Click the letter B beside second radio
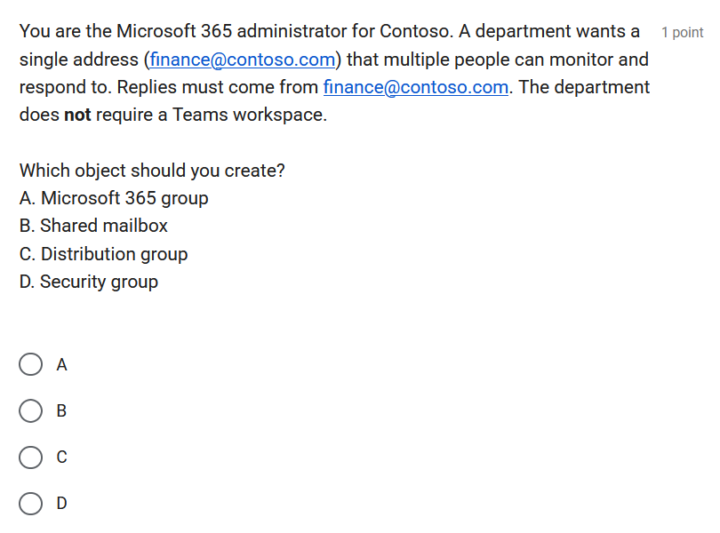The width and height of the screenshot is (720, 533). coord(62,411)
